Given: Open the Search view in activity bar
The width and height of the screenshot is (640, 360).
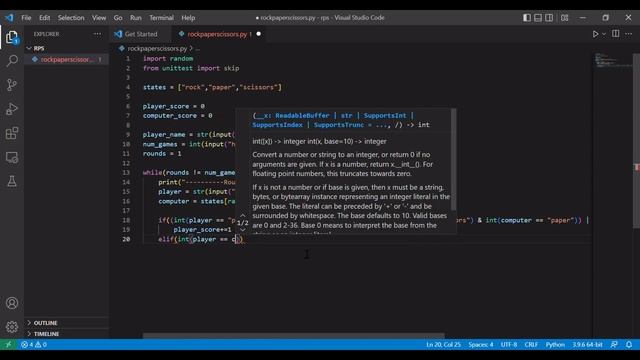Looking at the screenshot, I should pyautogui.click(x=12, y=61).
